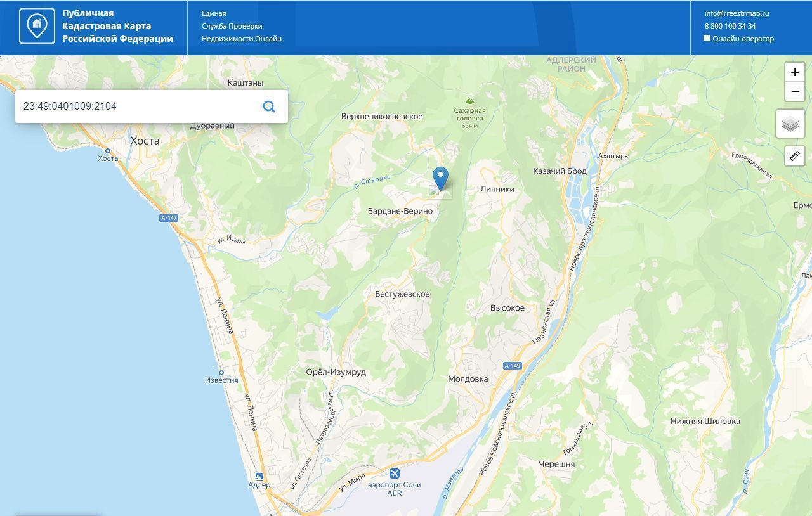Screen dimensions: 812x516
Task: Click the Гомельская ул. street label
Action: tap(578, 438)
